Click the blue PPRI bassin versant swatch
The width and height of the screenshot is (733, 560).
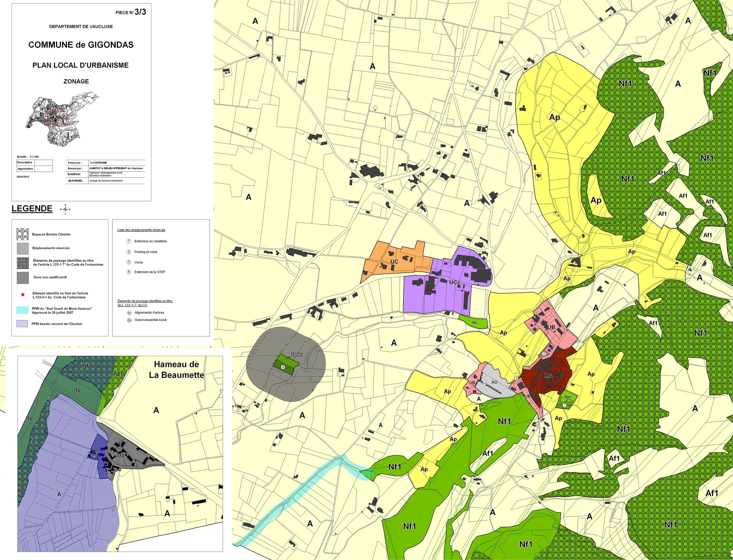coord(22,324)
